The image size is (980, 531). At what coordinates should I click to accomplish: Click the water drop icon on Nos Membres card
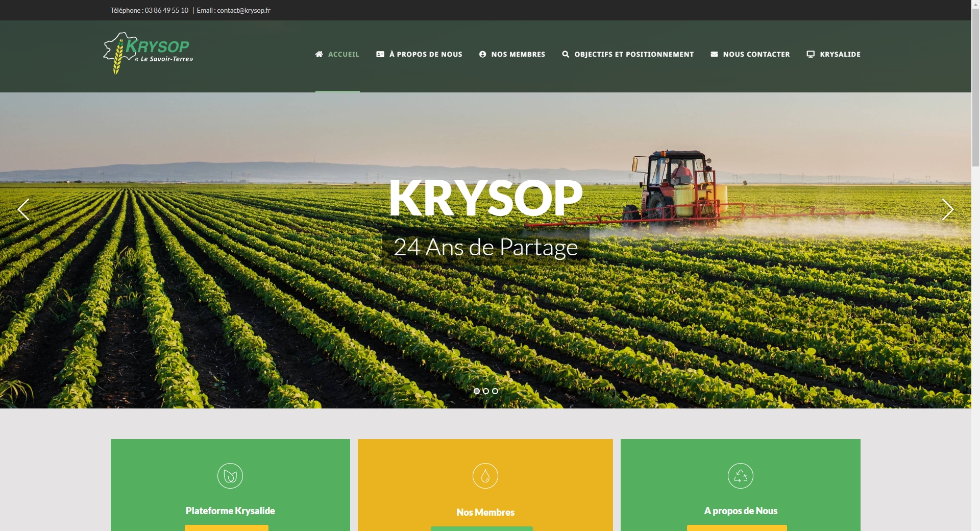485,476
